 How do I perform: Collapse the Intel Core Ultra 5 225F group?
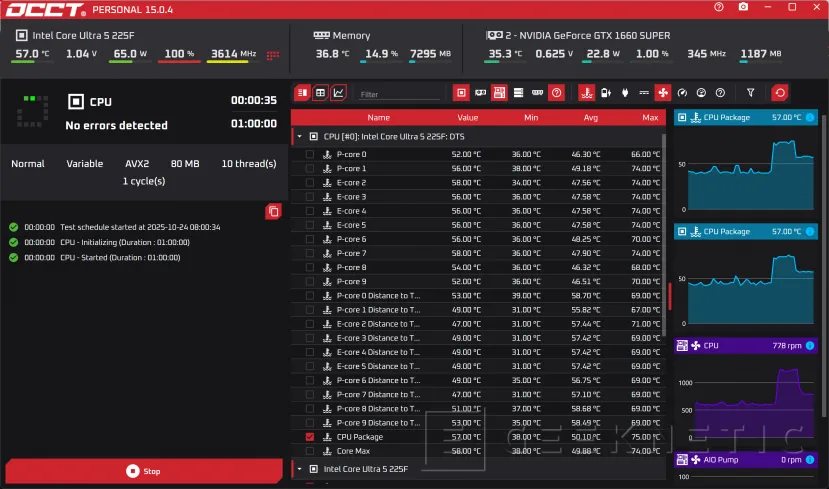click(299, 469)
